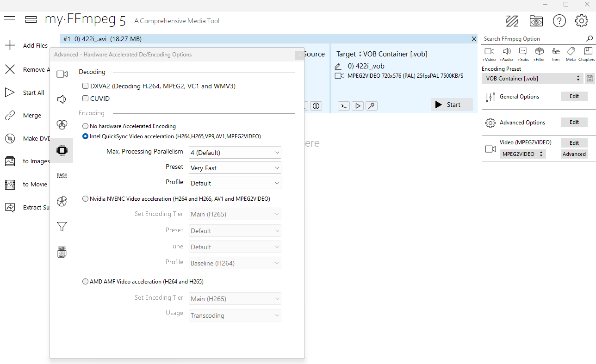
Task: Select the video camera tab in Advanced dialog
Action: coord(62,74)
